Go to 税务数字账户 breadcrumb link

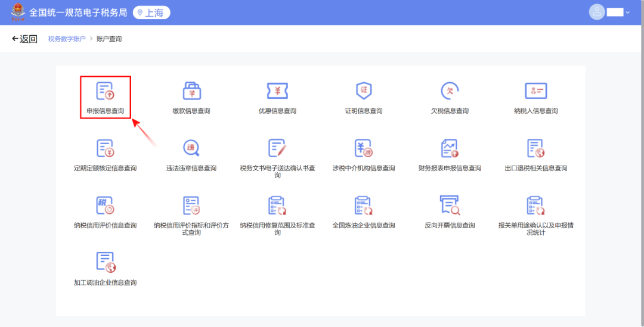pos(67,39)
